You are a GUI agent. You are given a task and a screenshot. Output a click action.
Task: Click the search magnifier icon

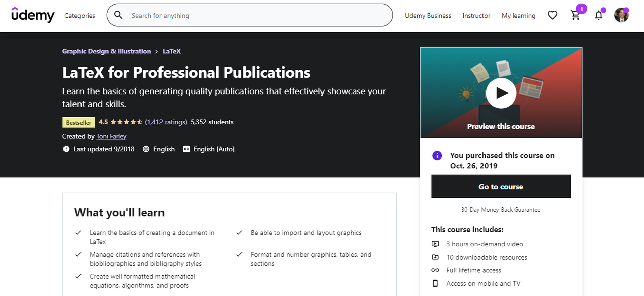(x=118, y=15)
